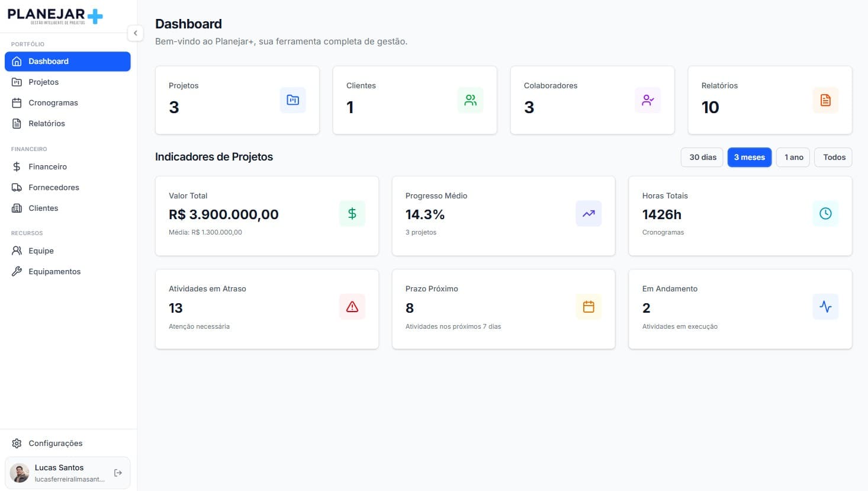Open the Projetos folder icon in sidebar
Screen dimensions: 868x491
point(17,82)
